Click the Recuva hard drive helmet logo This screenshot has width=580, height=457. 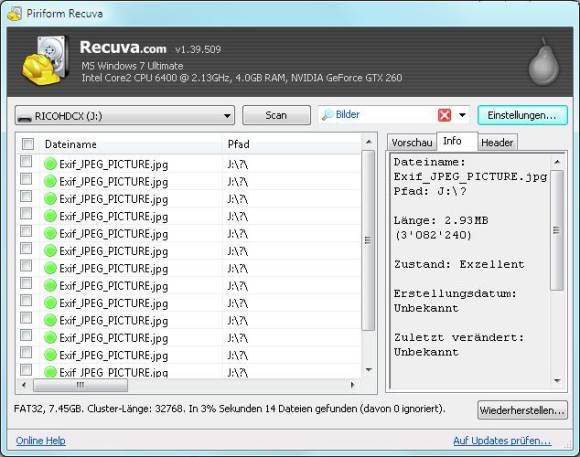click(x=45, y=60)
